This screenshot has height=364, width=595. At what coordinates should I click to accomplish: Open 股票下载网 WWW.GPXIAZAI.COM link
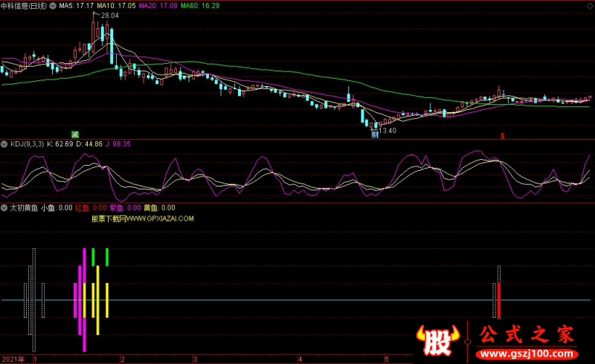(x=143, y=219)
